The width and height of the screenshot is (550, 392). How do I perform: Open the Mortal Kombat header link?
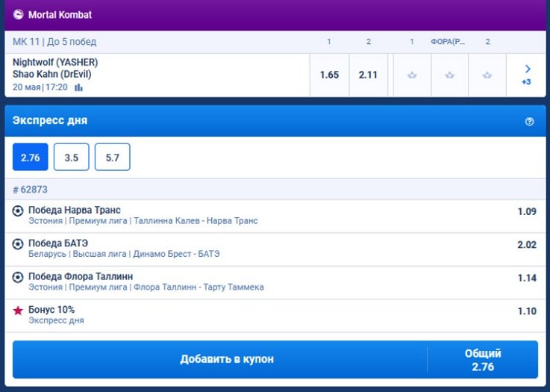click(x=60, y=15)
